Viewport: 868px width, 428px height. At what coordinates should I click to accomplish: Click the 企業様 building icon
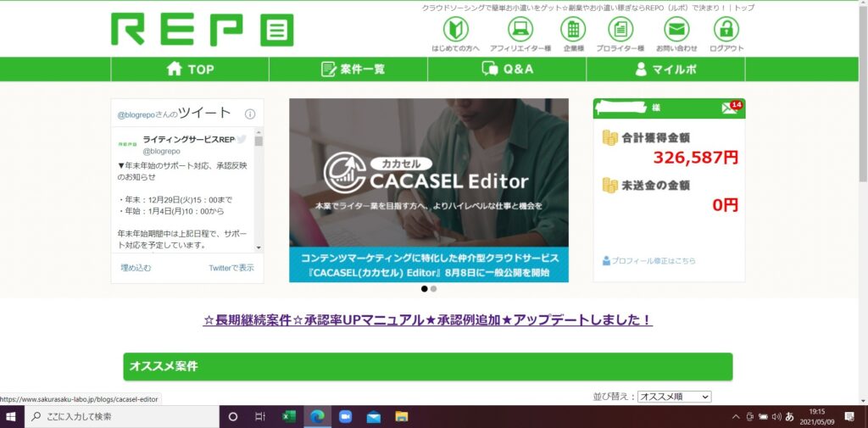click(573, 30)
